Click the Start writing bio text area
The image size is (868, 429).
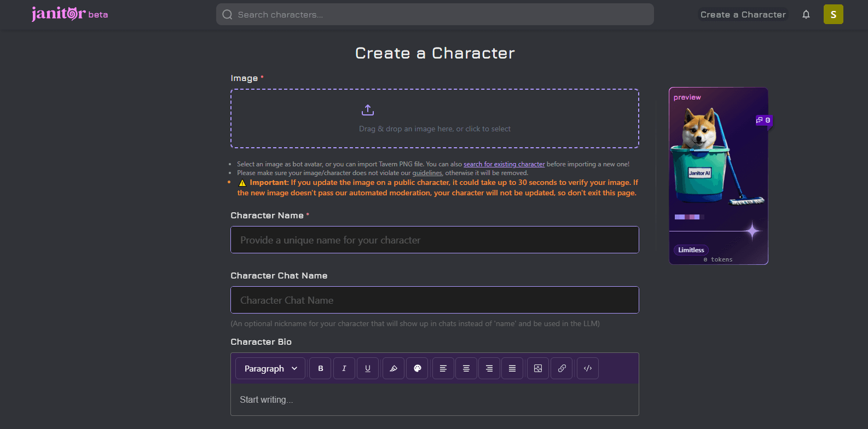point(435,399)
